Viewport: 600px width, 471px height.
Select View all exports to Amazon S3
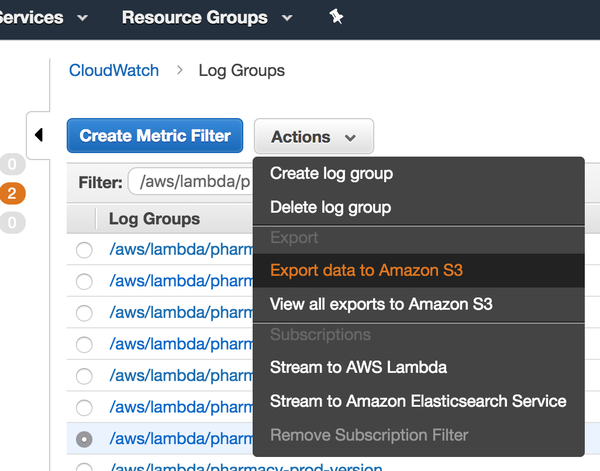(x=381, y=303)
